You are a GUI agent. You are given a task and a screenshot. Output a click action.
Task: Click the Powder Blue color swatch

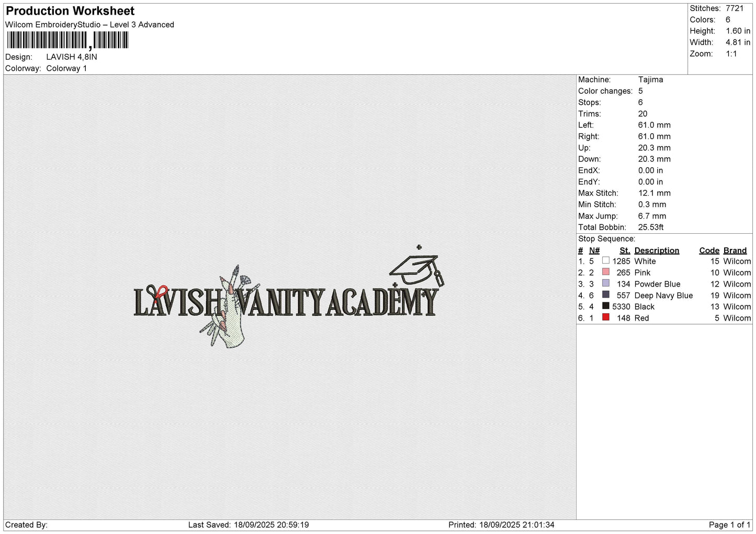pyautogui.click(x=605, y=283)
